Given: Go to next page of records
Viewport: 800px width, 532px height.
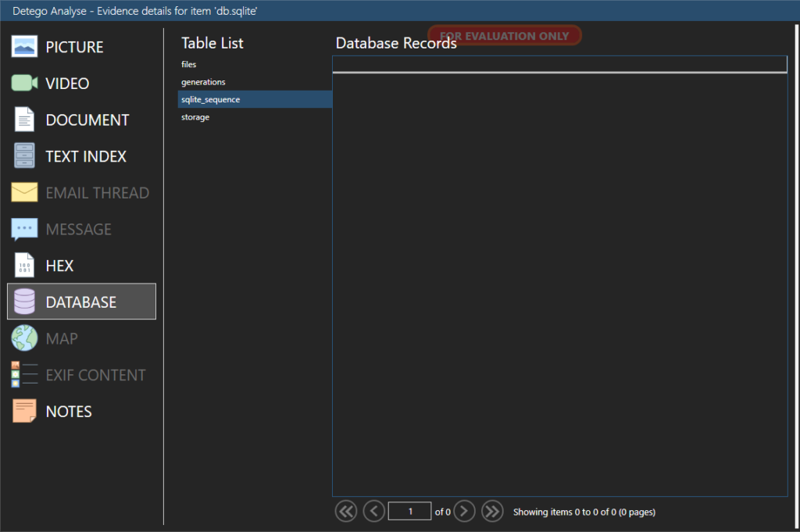Looking at the screenshot, I should click(x=464, y=511).
